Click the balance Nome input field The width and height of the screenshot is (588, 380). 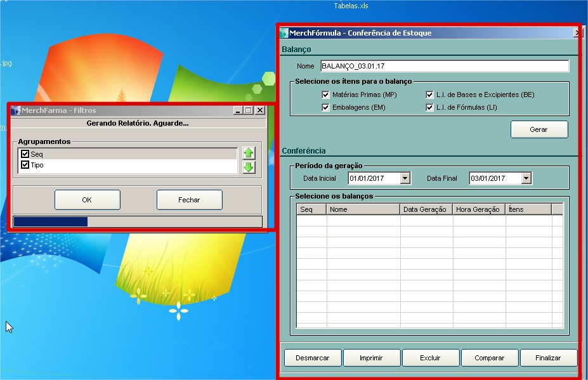pos(444,66)
